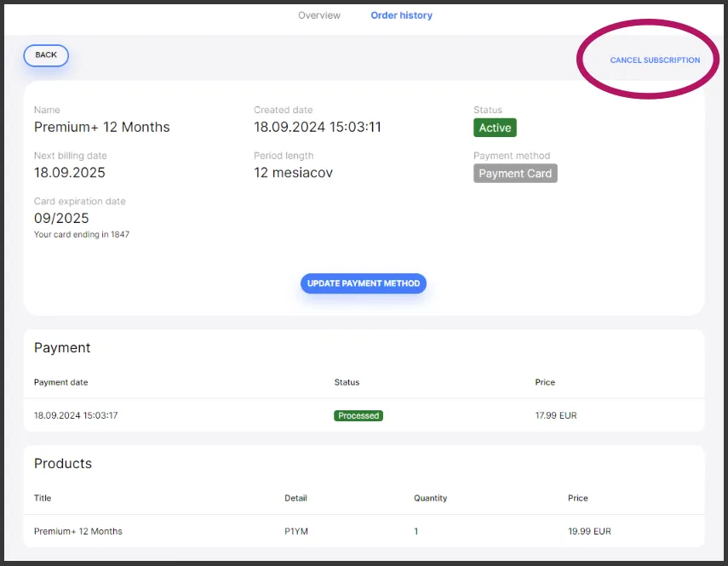
Task: Click the 'Your card ending in 1847' text
Action: (x=82, y=234)
